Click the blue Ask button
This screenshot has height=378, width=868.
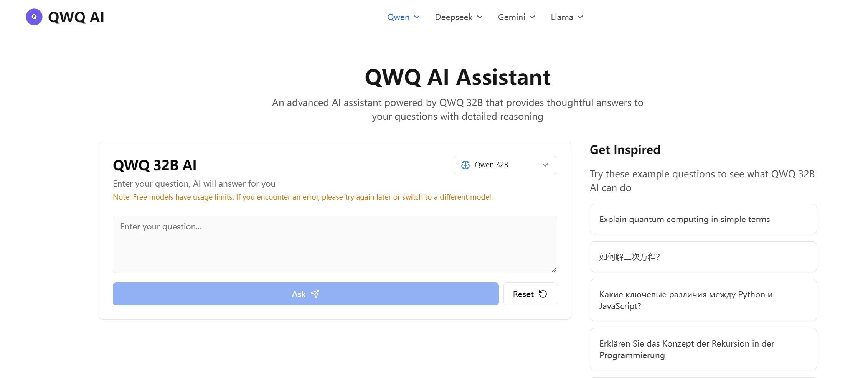[305, 294]
